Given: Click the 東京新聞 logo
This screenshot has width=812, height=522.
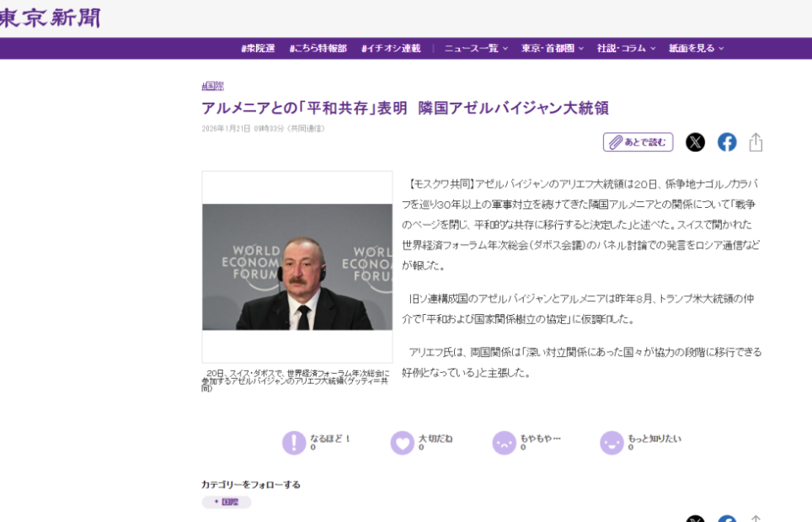Looking at the screenshot, I should (49, 18).
